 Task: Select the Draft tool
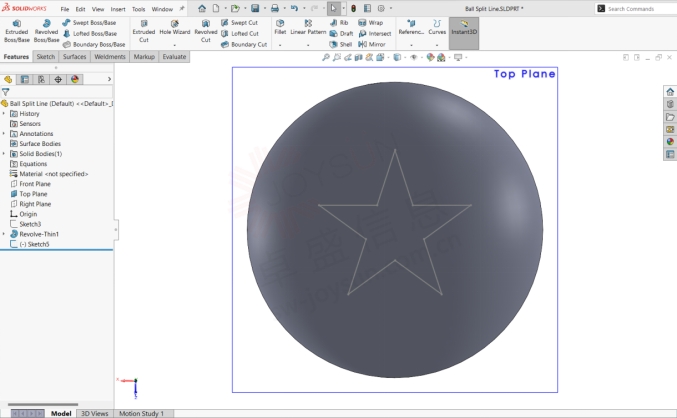(x=341, y=33)
